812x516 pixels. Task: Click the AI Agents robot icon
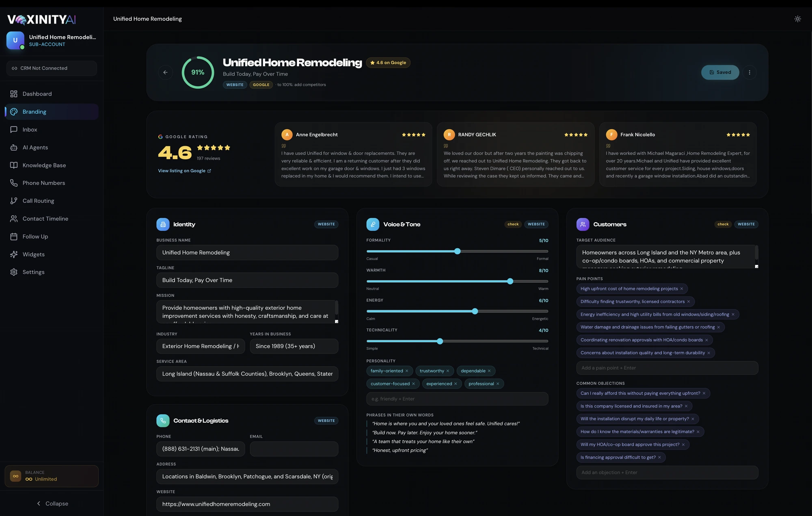click(14, 147)
